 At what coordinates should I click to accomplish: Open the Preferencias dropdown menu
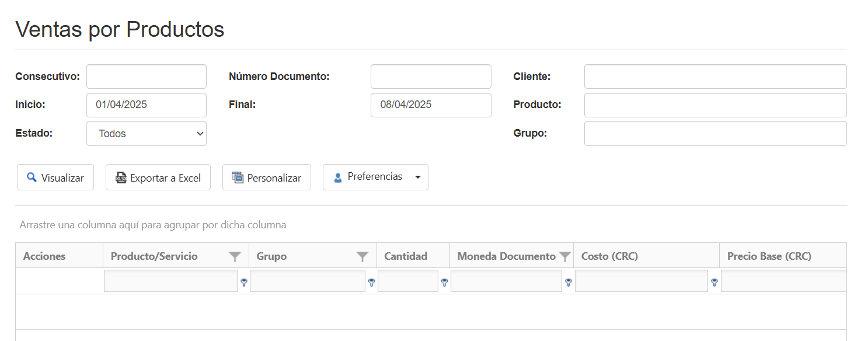(375, 177)
